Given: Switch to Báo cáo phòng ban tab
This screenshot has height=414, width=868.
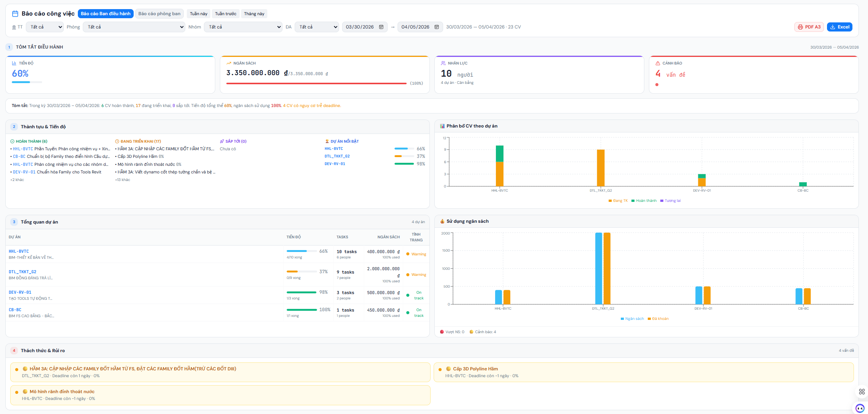Looking at the screenshot, I should pyautogui.click(x=159, y=14).
